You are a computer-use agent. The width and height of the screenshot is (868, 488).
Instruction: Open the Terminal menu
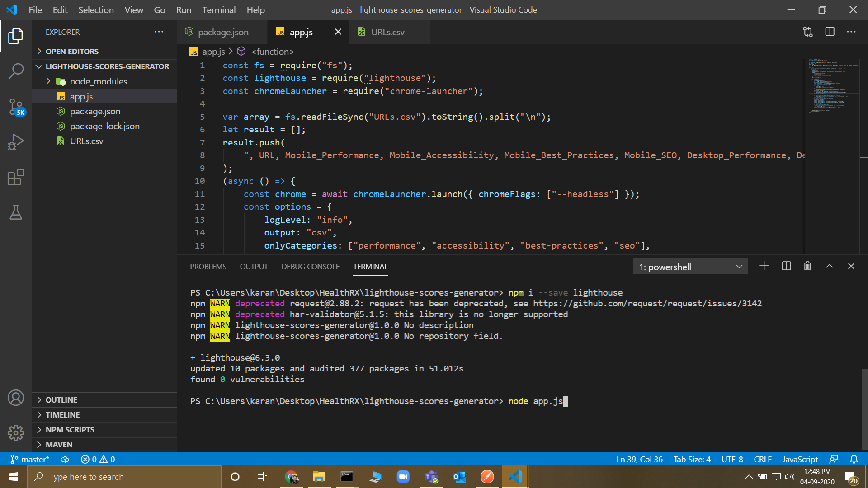(218, 10)
